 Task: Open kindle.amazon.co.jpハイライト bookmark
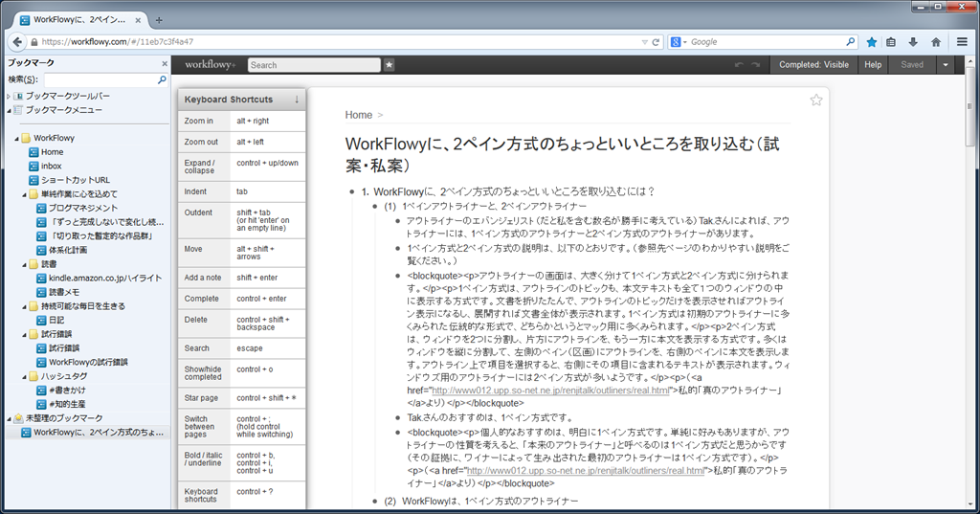pos(100,279)
